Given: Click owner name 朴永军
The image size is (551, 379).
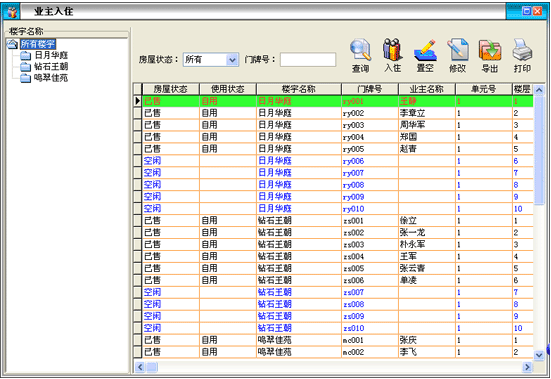Looking at the screenshot, I should point(412,244).
